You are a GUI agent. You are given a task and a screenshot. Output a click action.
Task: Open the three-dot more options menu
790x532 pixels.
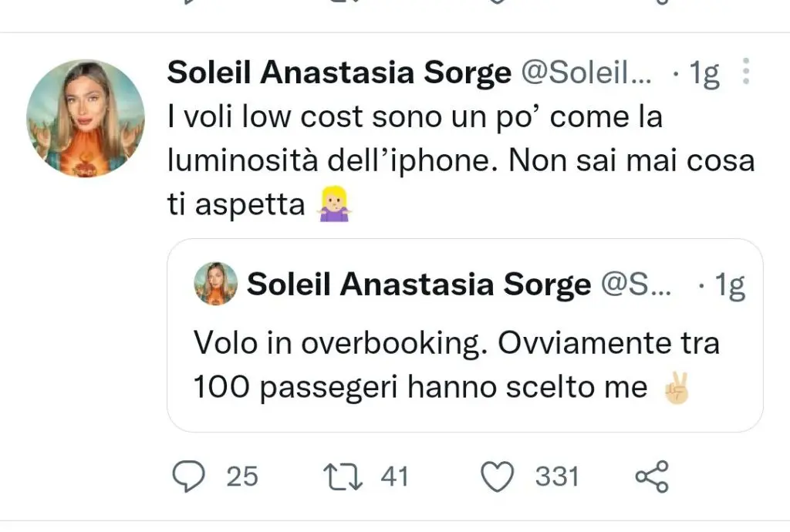[745, 72]
